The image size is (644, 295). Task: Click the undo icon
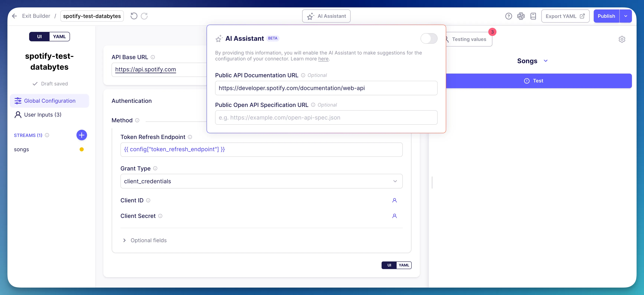[x=134, y=16]
